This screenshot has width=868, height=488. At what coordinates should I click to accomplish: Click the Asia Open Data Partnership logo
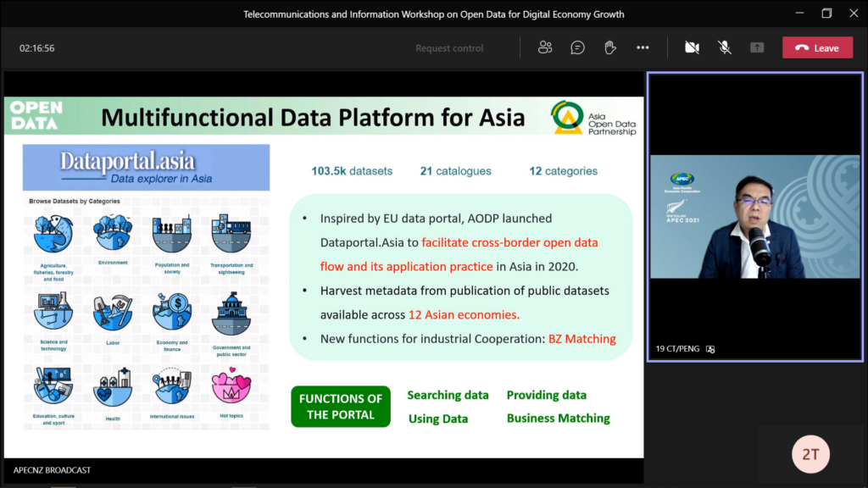[593, 117]
